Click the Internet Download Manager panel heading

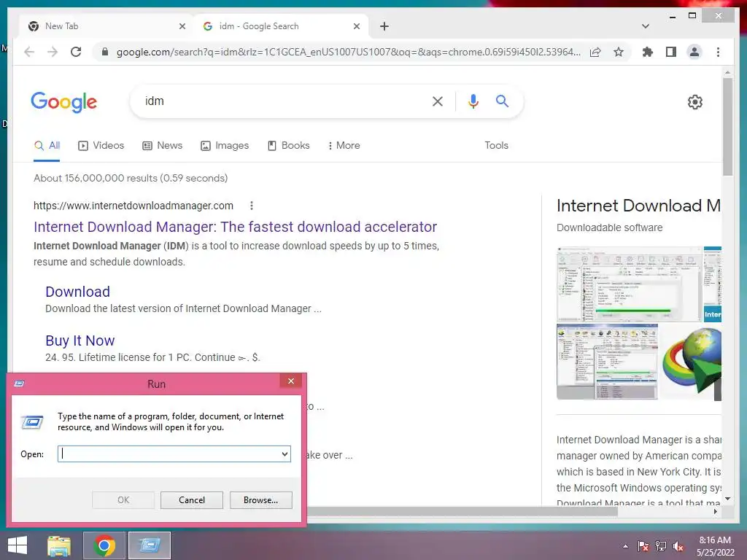pos(638,206)
